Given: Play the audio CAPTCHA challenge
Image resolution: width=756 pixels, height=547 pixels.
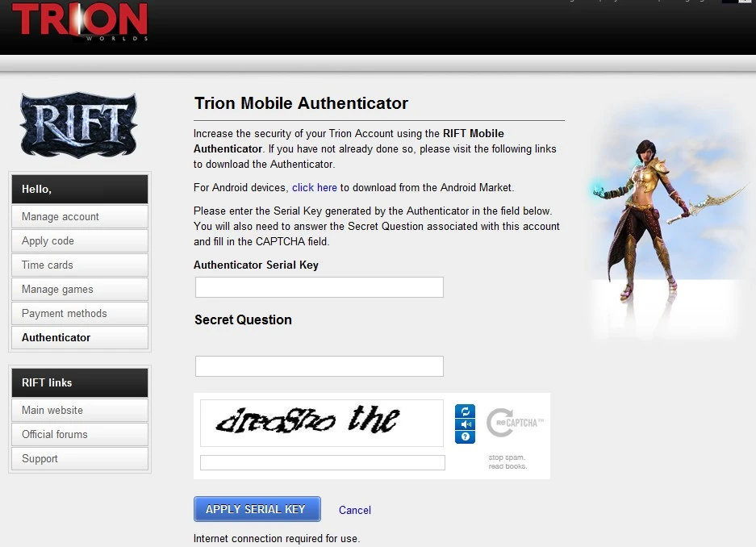Looking at the screenshot, I should 465,424.
